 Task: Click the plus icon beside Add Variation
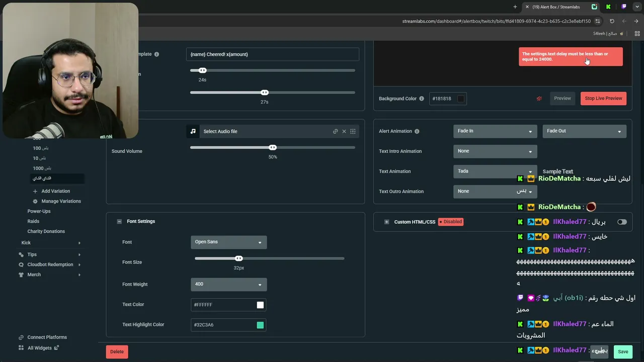[x=35, y=191]
